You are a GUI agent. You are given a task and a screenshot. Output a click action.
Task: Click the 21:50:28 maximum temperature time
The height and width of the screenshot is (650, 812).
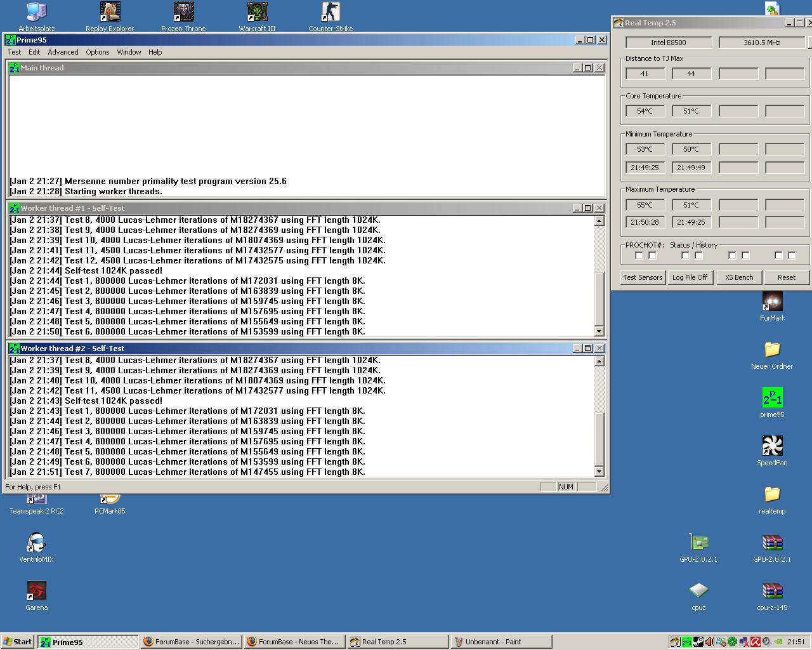pos(645,222)
